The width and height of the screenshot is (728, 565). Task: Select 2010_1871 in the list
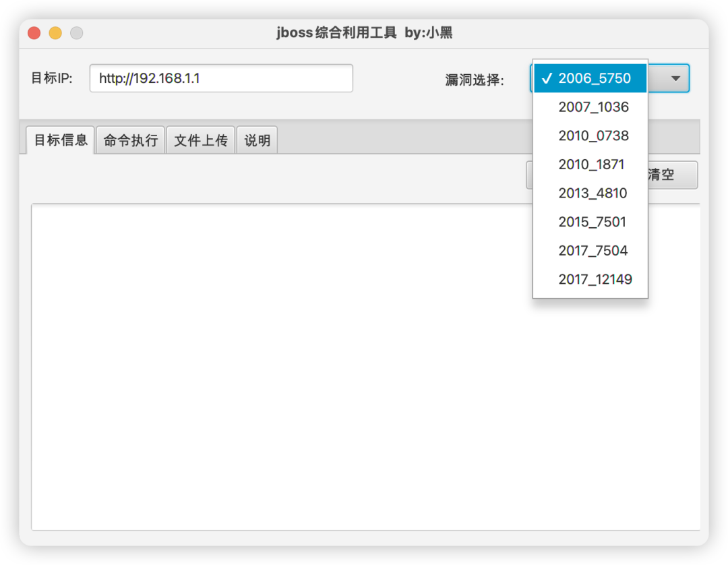pyautogui.click(x=590, y=165)
